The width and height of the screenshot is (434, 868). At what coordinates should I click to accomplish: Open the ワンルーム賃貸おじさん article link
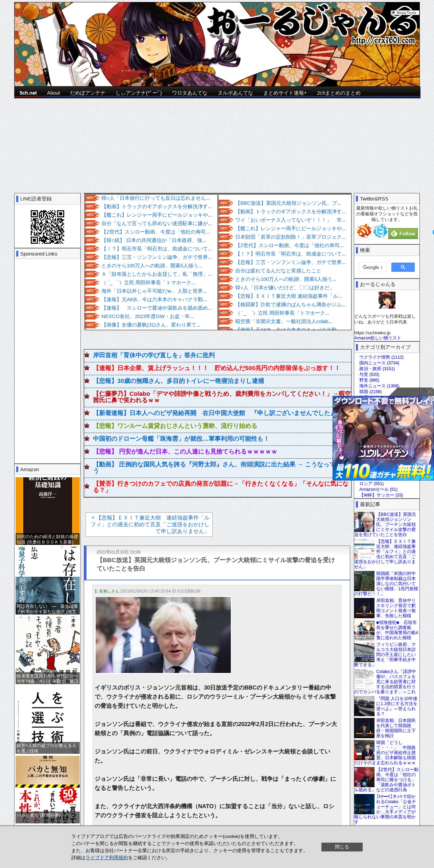pyautogui.click(x=175, y=426)
